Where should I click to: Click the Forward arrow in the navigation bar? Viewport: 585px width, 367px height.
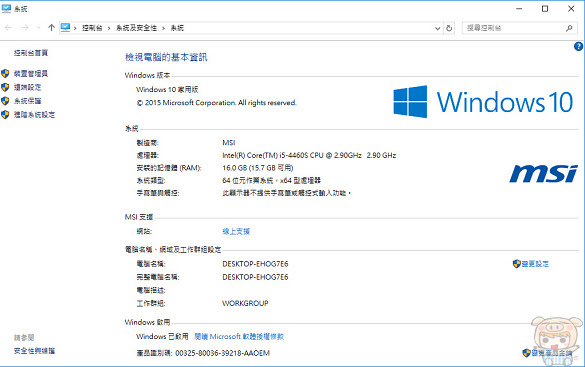[x=25, y=28]
